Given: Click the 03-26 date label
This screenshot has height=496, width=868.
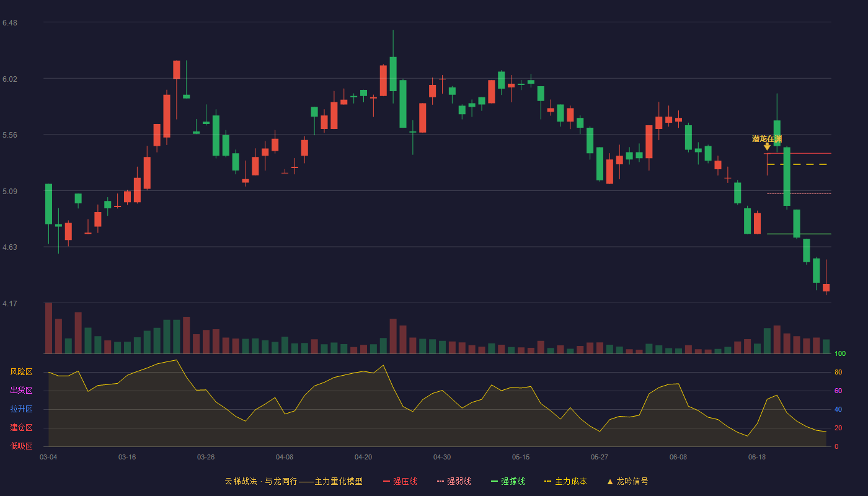Looking at the screenshot, I should tap(206, 457).
